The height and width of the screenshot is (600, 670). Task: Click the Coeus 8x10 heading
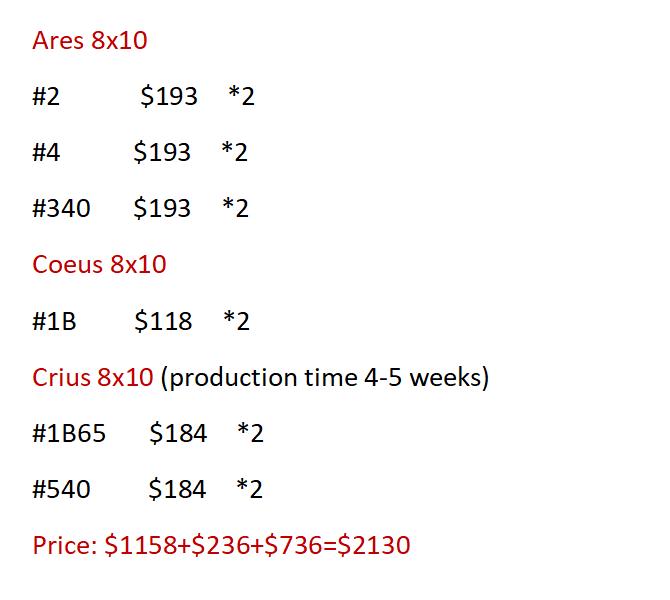pyautogui.click(x=99, y=264)
